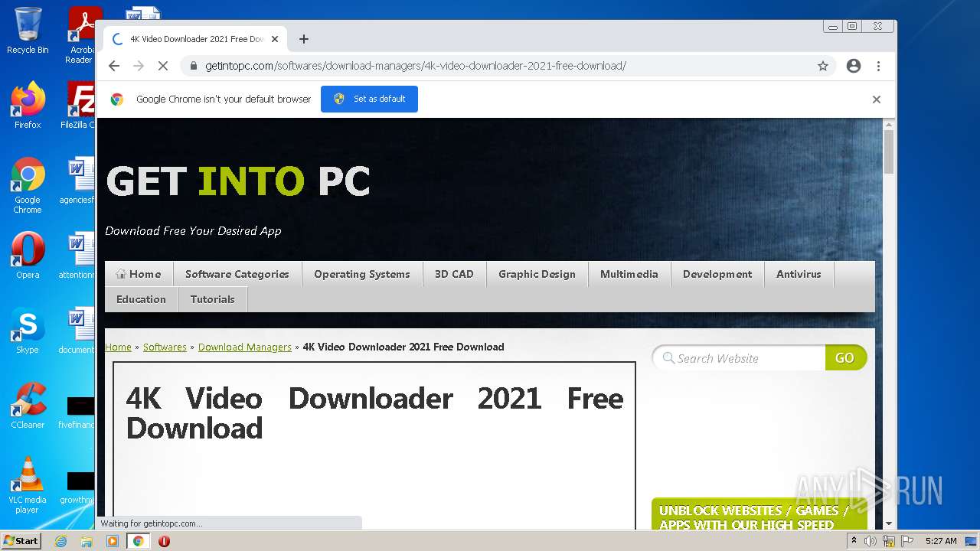
Task: Open Chrome's three-dot menu
Action: 878,66
